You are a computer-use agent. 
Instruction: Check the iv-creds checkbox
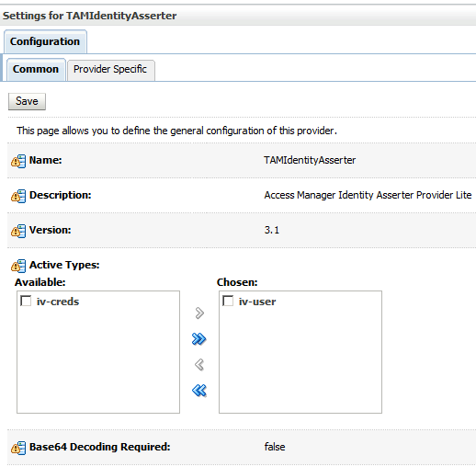coord(26,301)
